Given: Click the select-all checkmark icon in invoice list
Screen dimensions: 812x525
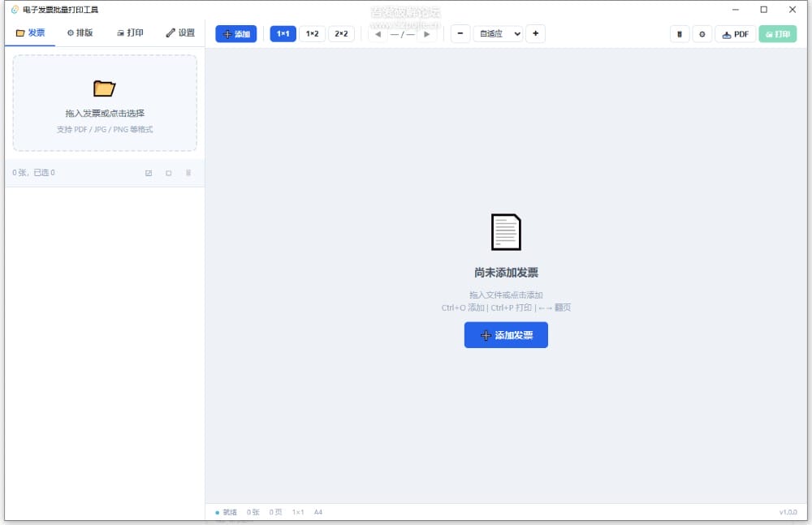Looking at the screenshot, I should (149, 173).
